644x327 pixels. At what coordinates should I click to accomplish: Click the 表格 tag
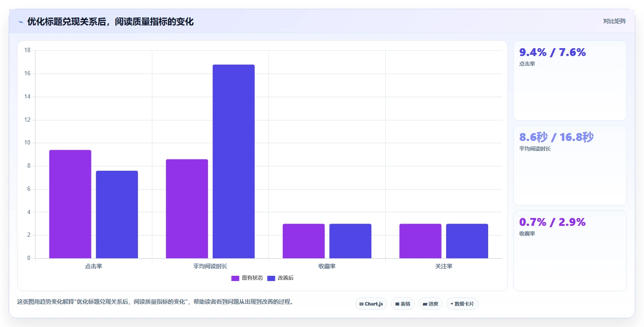click(403, 304)
